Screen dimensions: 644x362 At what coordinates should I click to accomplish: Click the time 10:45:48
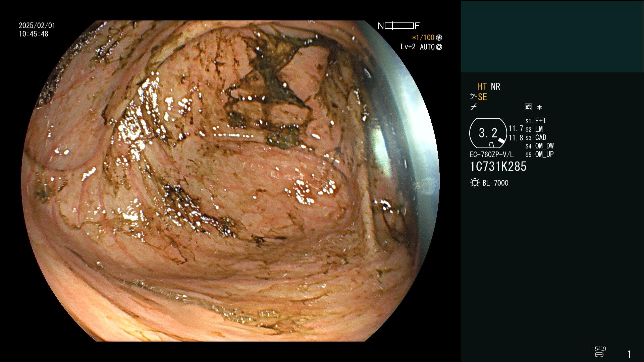point(34,34)
